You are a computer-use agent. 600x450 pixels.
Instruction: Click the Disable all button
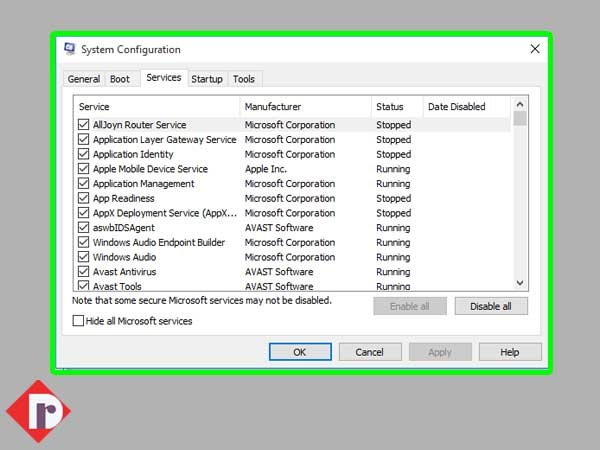coord(491,307)
